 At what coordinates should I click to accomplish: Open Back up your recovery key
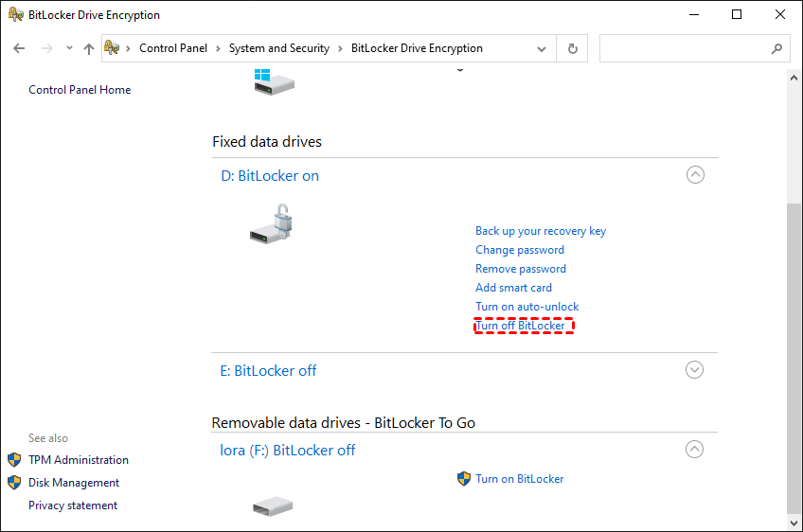coord(541,231)
